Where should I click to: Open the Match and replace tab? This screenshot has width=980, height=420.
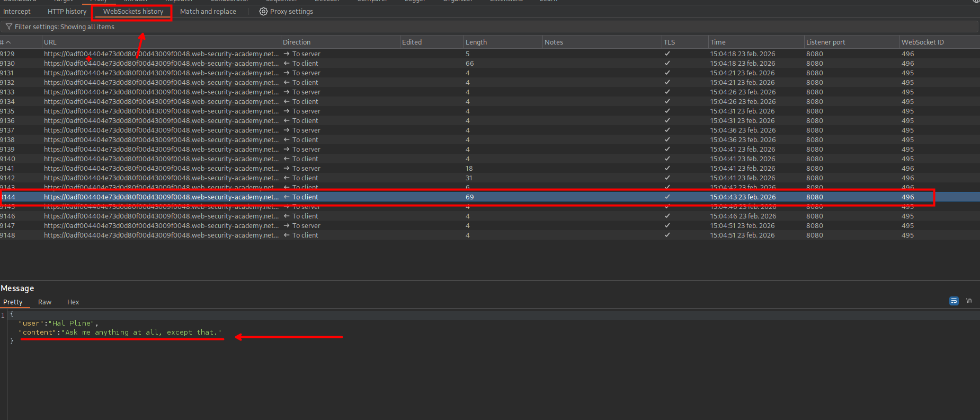tap(208, 12)
